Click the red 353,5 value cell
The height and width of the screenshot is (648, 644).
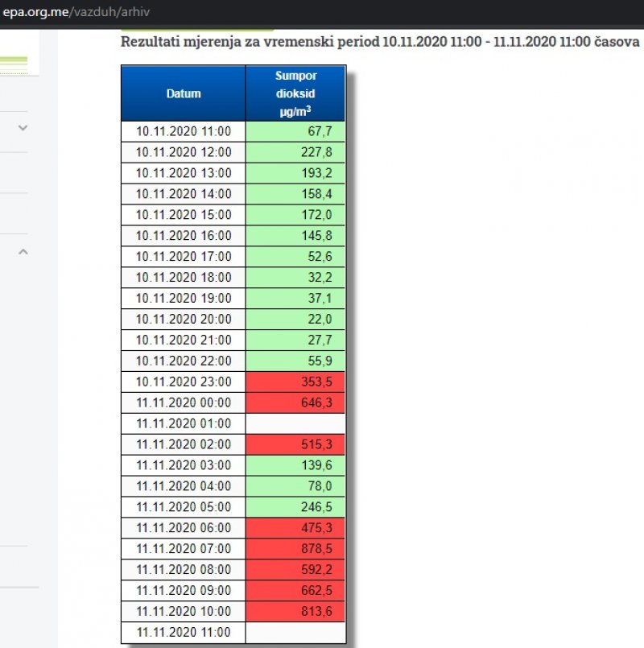pos(295,382)
